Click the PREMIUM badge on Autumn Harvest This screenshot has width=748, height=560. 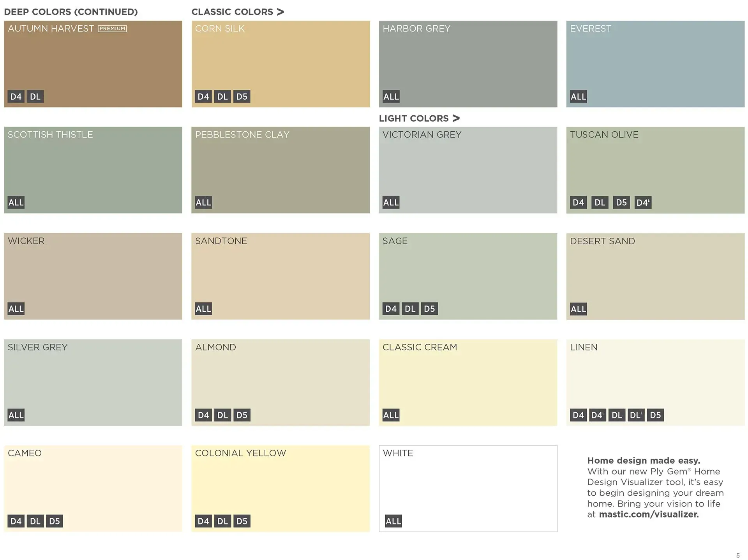coord(113,28)
